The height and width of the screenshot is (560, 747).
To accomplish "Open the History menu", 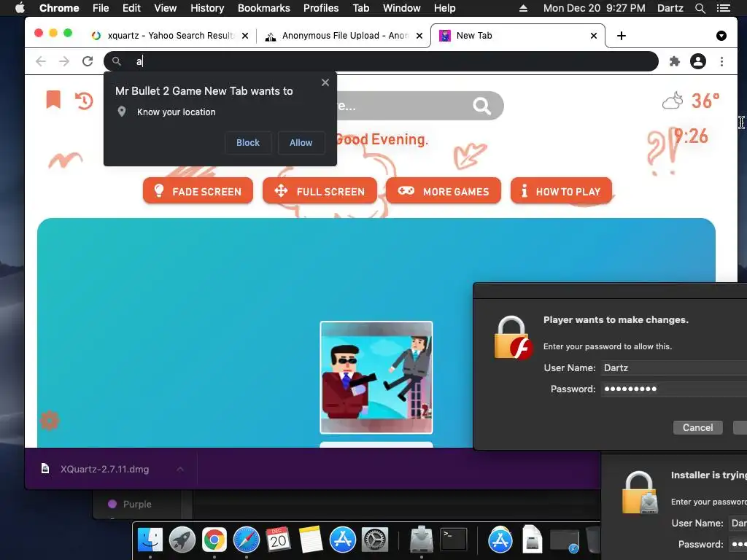I will pos(206,8).
